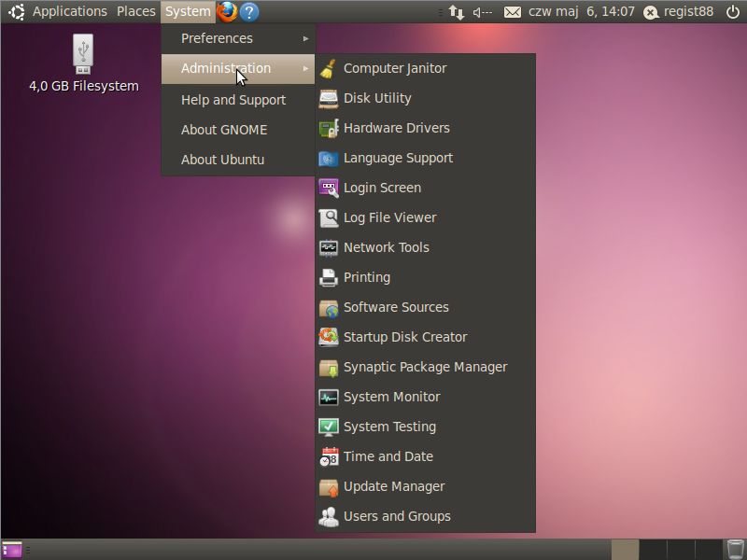Click the Show Desktop button in bottom panel
Viewport: 747px width, 560px height.
point(12,550)
